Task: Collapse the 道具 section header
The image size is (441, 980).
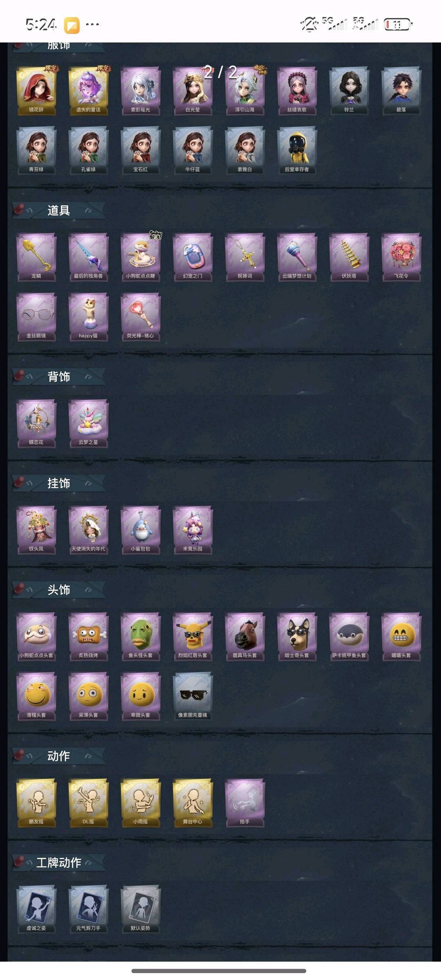Action: click(58, 210)
